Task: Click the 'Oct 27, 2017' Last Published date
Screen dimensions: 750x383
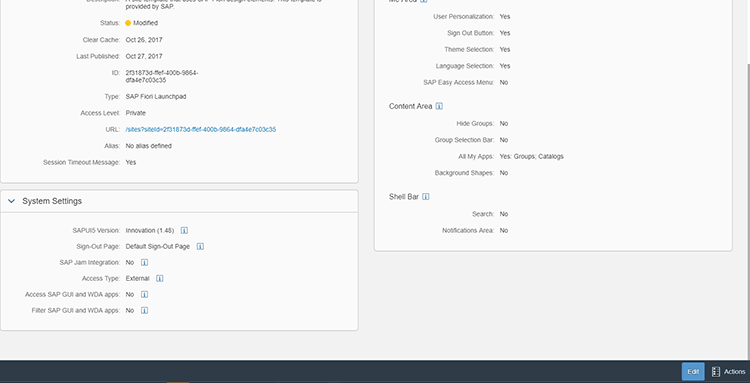Action: click(x=144, y=56)
